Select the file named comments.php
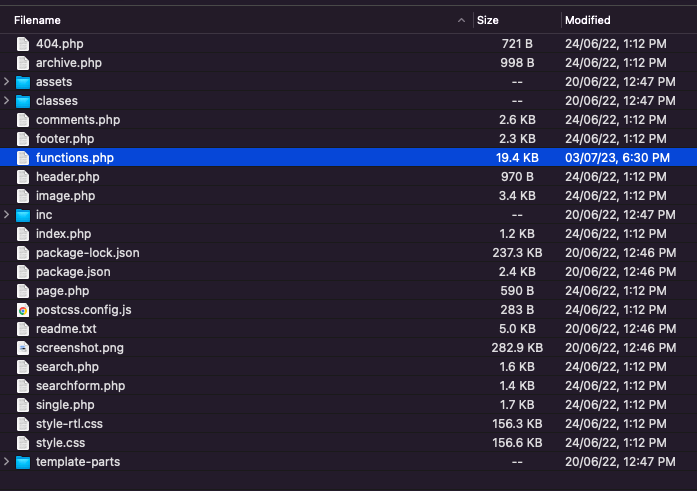This screenshot has width=697, height=491. tap(78, 120)
